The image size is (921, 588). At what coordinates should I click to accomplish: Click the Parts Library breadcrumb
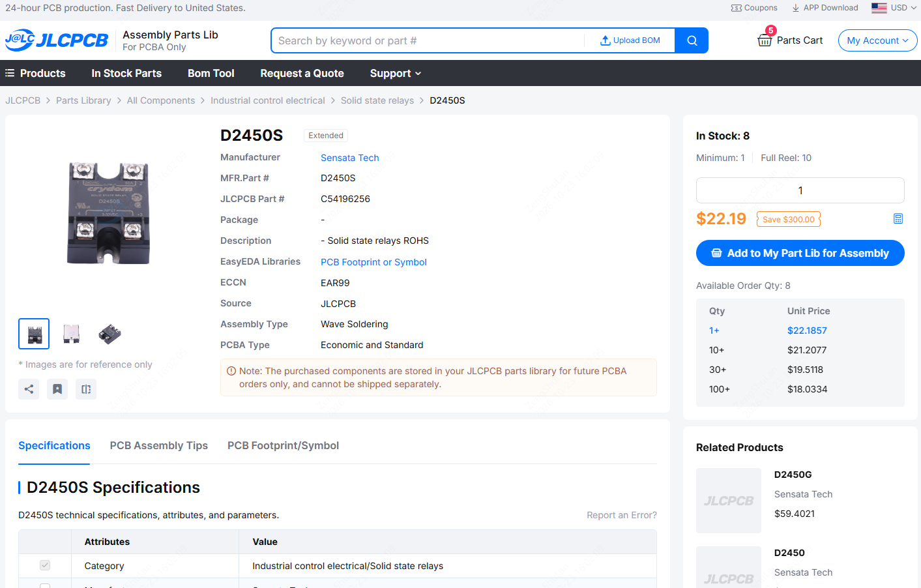(83, 100)
